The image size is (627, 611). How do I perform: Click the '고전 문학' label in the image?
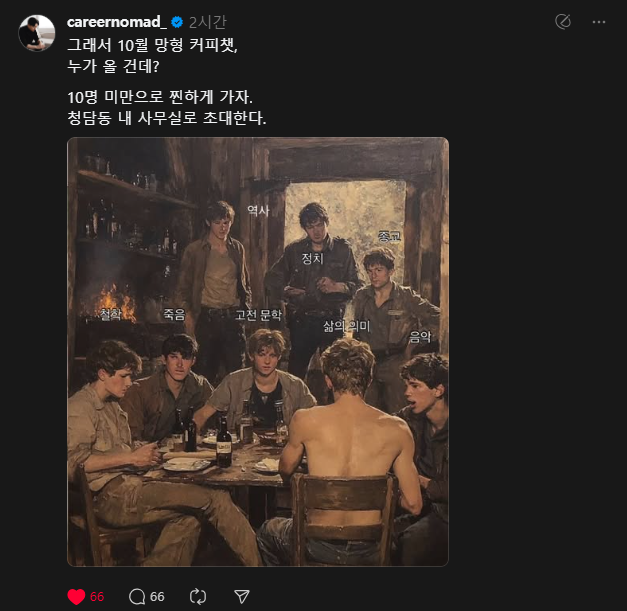point(259,314)
